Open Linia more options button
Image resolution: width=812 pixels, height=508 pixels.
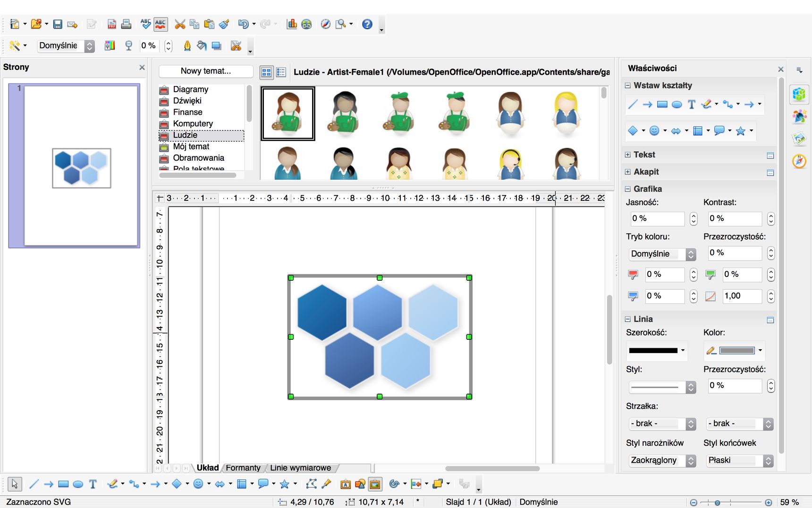(x=770, y=320)
